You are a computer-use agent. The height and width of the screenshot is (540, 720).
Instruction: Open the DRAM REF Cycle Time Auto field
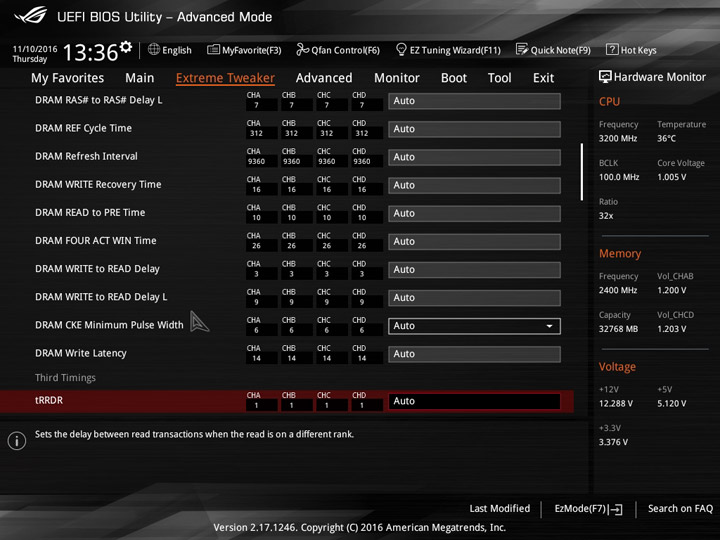(x=474, y=129)
